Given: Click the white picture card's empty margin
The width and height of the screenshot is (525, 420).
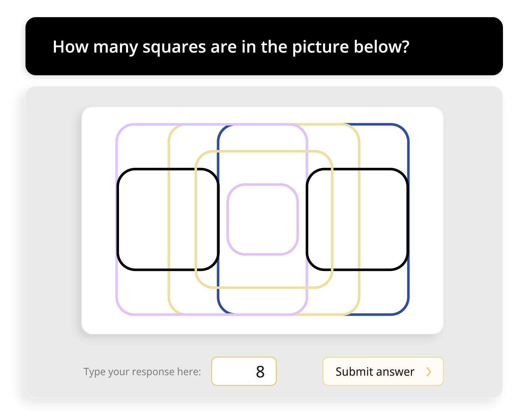Looking at the screenshot, I should point(427,220).
